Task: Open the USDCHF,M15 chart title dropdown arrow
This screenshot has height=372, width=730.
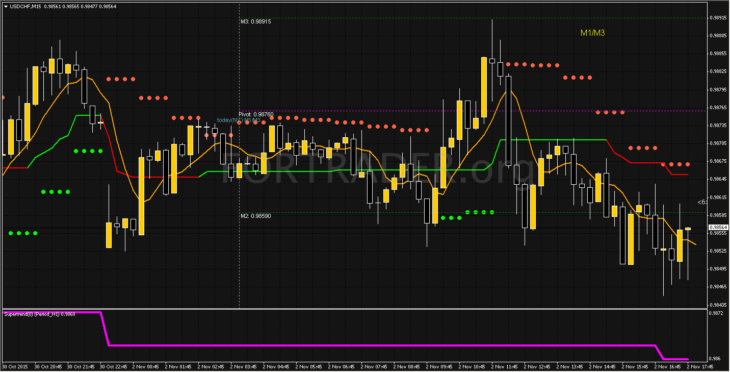Action: (x=6, y=7)
